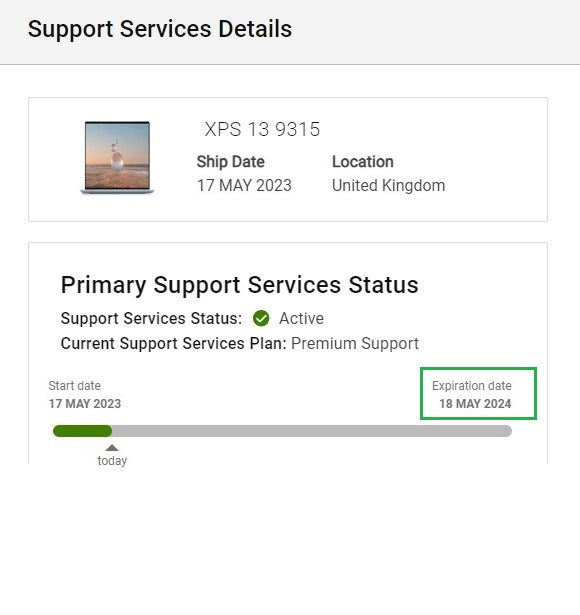Screen dimensions: 580x615
Task: Click the highlighted Expiration date label
Action: pyautogui.click(x=472, y=386)
